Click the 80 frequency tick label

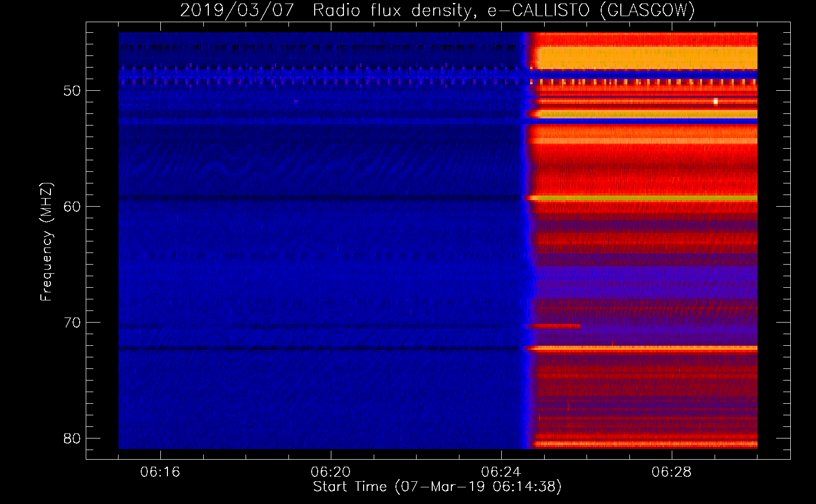72,438
